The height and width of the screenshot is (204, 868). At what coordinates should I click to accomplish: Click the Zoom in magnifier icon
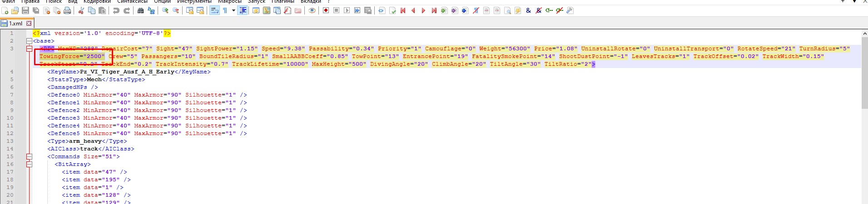(165, 10)
